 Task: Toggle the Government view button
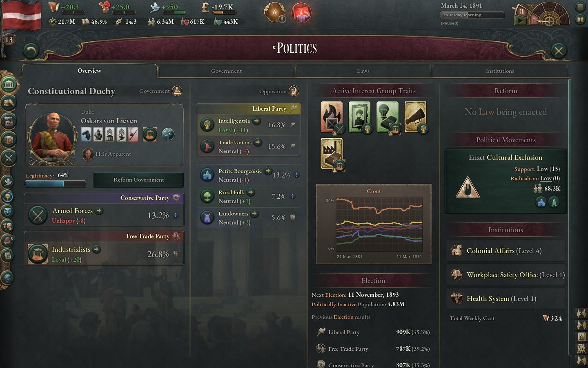click(x=177, y=91)
